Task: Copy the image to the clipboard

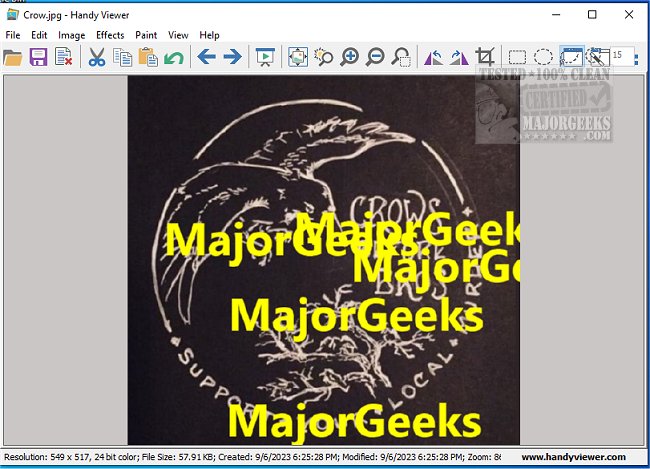Action: tap(123, 57)
